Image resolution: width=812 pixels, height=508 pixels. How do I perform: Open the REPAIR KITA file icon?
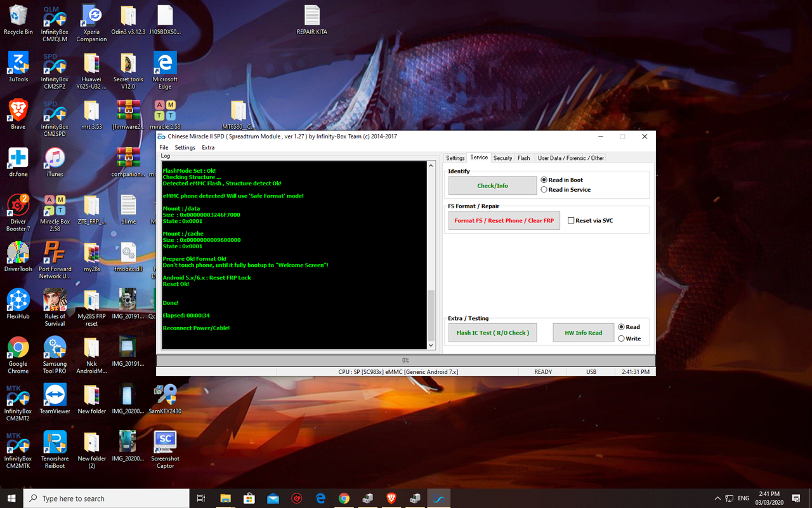[x=312, y=20]
